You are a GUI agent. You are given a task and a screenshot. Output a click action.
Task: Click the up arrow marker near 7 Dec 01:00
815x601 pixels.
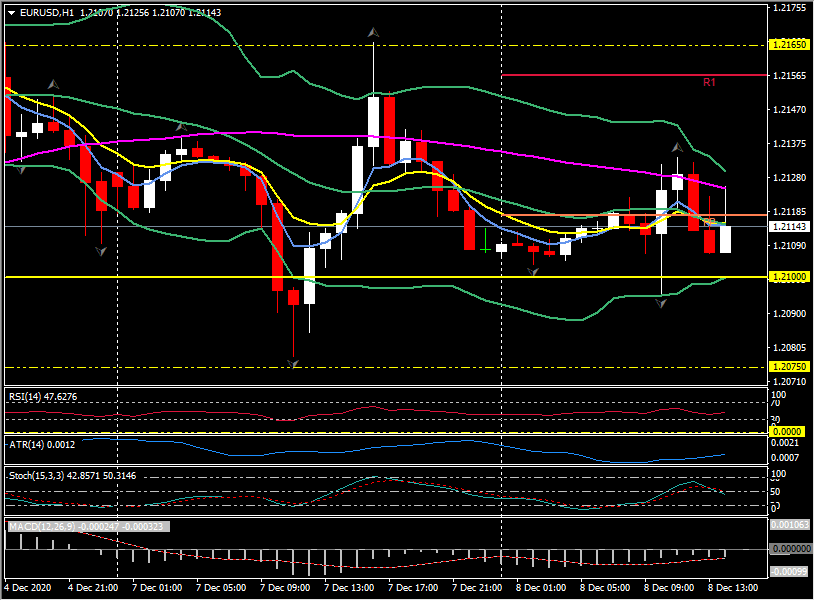pyautogui.click(x=181, y=127)
